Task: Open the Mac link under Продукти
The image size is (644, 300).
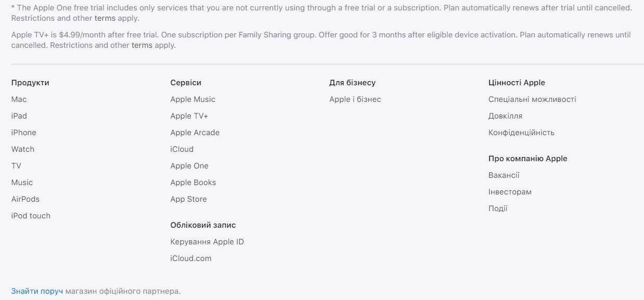Action: pos(19,99)
